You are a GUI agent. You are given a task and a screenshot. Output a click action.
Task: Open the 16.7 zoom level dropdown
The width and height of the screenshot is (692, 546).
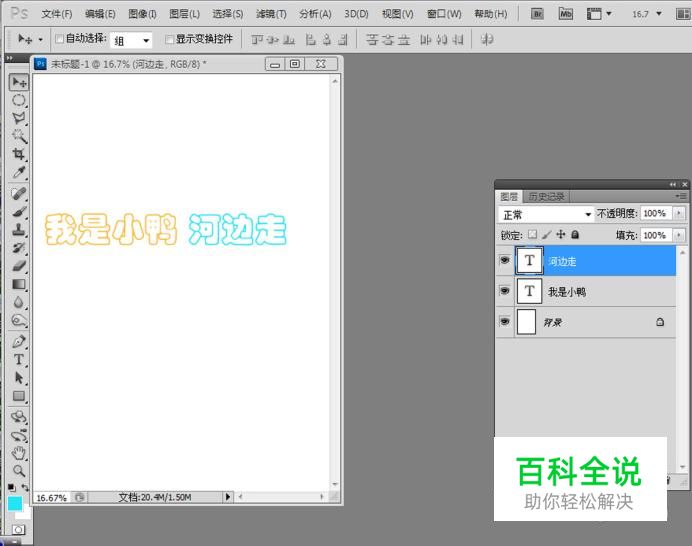[x=659, y=14]
